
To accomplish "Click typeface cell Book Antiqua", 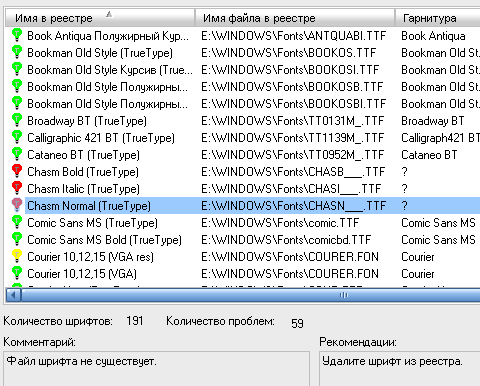I will 433,36.
